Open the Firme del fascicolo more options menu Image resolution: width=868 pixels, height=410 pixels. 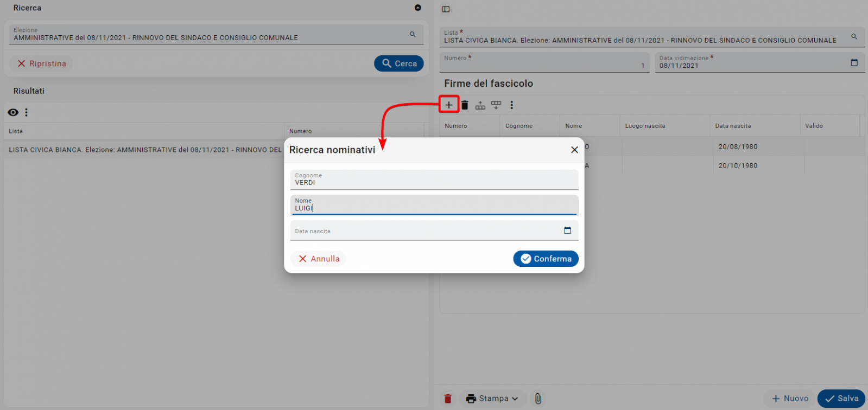point(511,105)
